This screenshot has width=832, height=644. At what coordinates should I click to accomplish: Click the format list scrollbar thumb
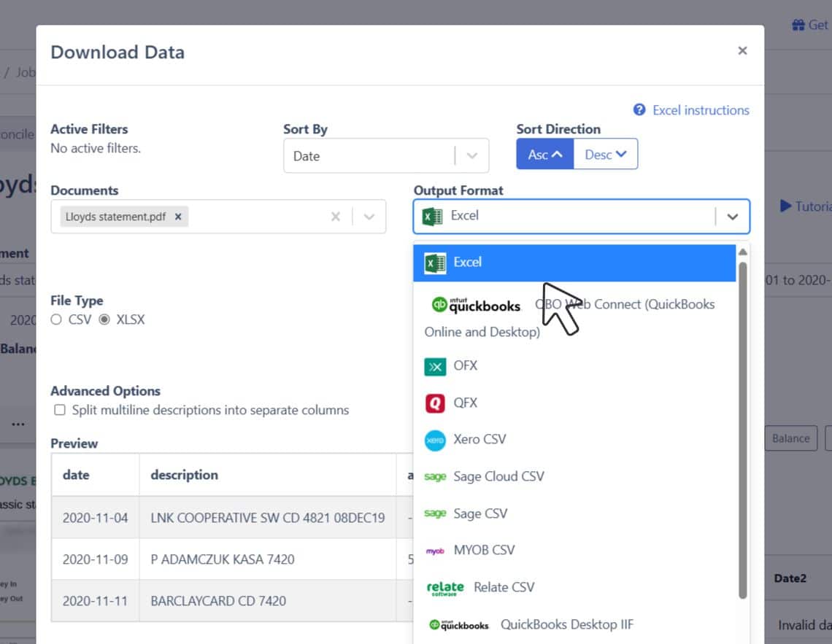click(x=743, y=430)
